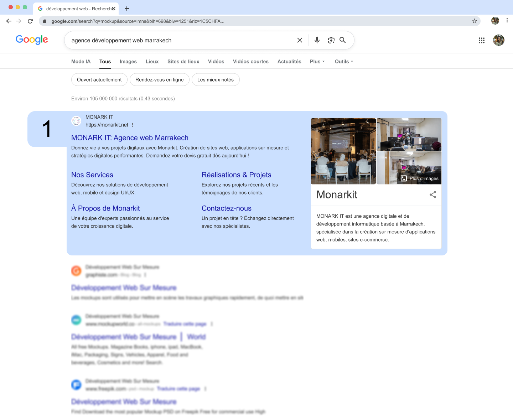513x420 pixels.
Task: Select the Vidéos courtes tab
Action: 251,62
